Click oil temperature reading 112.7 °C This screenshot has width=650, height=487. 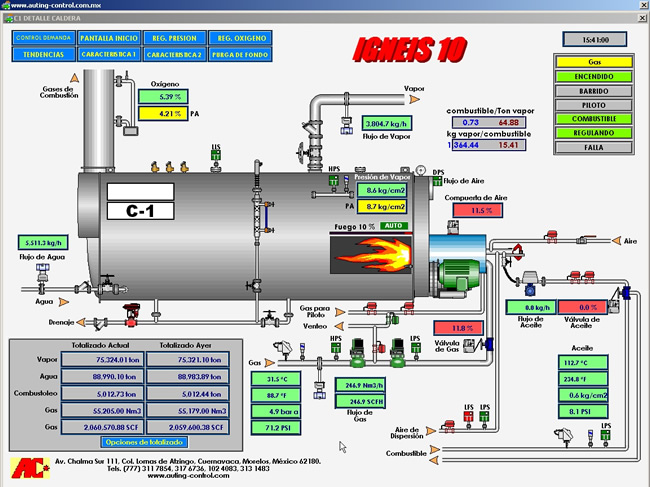583,363
